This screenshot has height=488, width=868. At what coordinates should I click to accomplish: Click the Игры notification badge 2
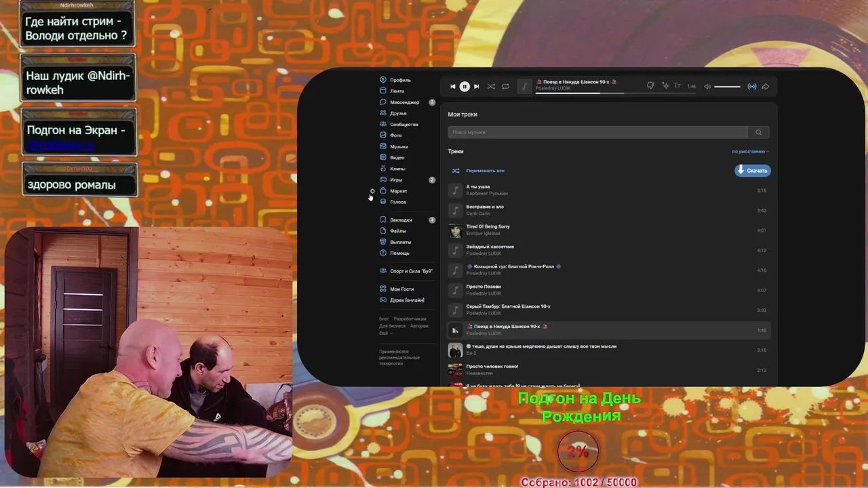pyautogui.click(x=432, y=180)
